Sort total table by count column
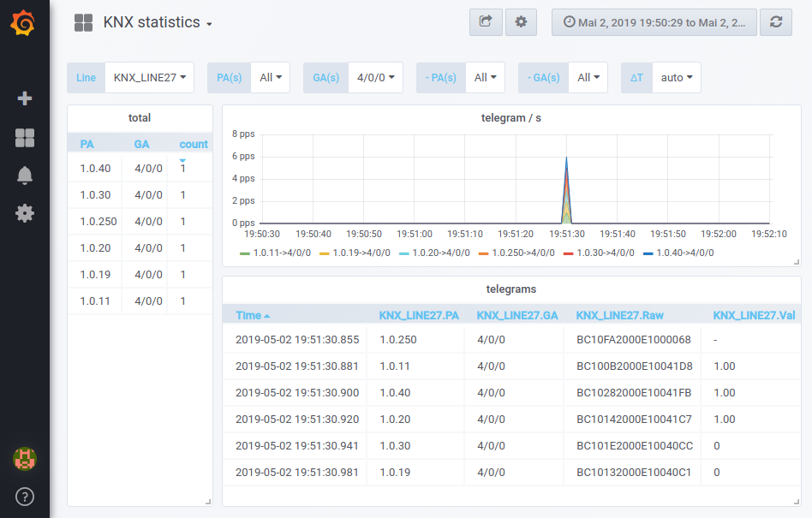The height and width of the screenshot is (518, 812). [194, 145]
